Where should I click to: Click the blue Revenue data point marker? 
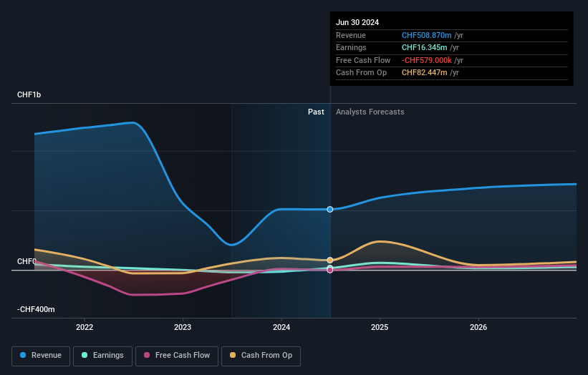330,210
